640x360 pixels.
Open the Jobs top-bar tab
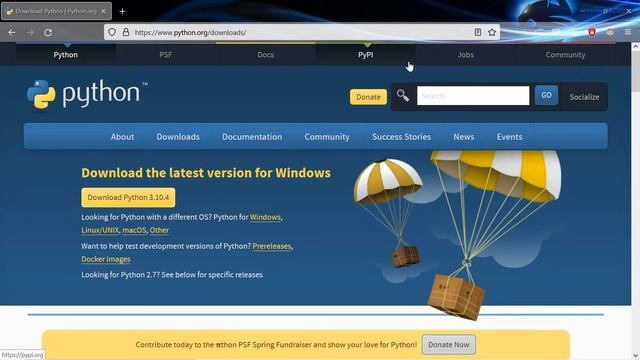466,55
